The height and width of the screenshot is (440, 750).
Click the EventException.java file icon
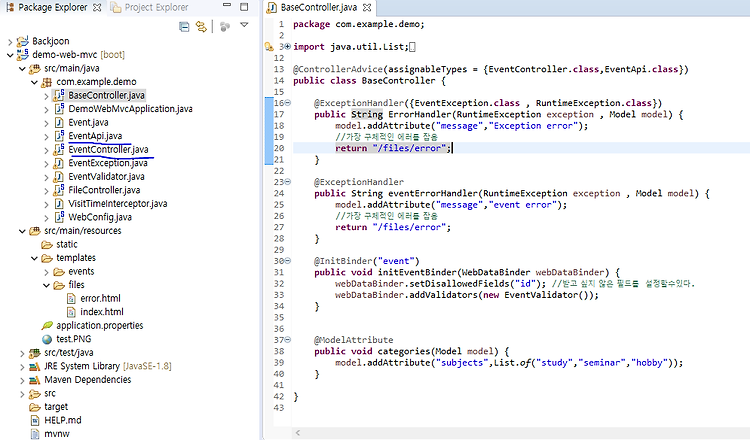click(58, 163)
